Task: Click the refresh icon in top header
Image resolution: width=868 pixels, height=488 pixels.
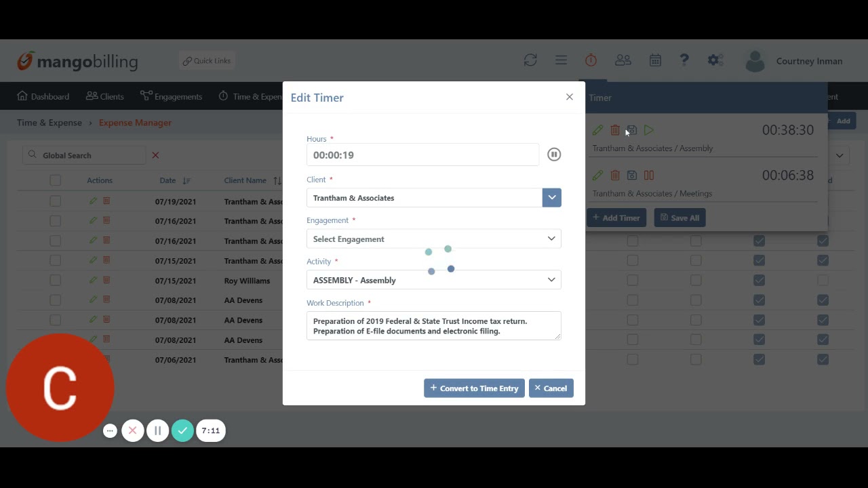Action: [x=530, y=60]
